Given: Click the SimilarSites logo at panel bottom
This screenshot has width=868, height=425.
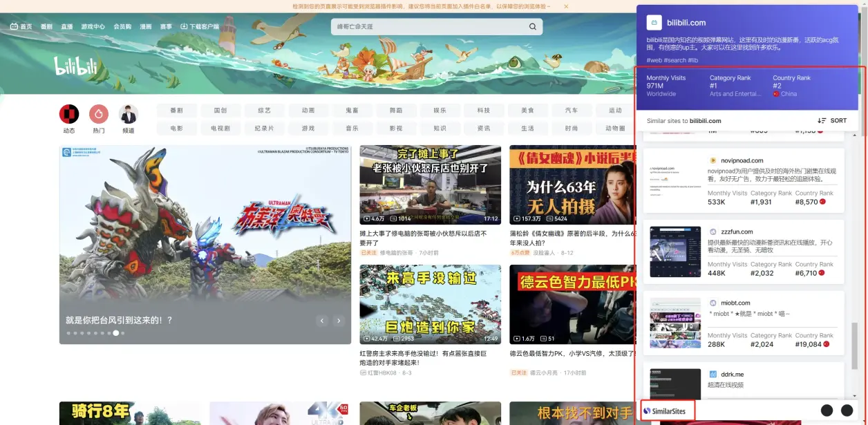Looking at the screenshot, I should click(666, 410).
